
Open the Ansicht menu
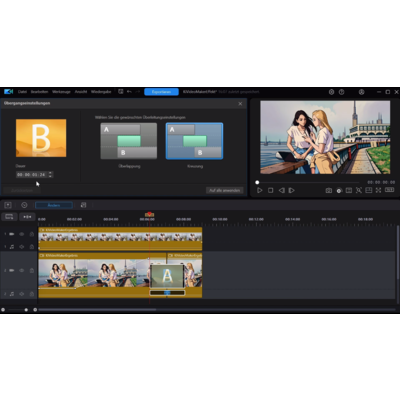pos(81,92)
